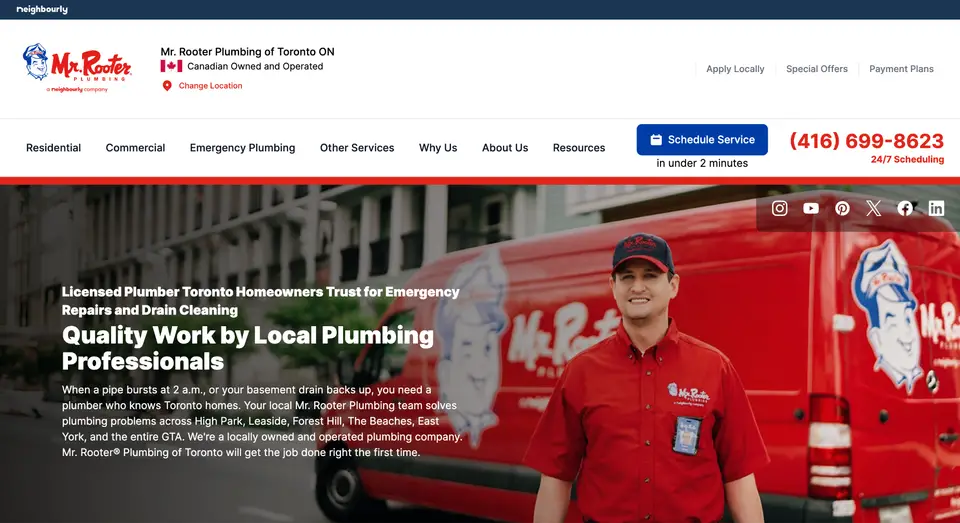Click the calendar icon in Schedule Service
The image size is (960, 523).
(x=656, y=140)
